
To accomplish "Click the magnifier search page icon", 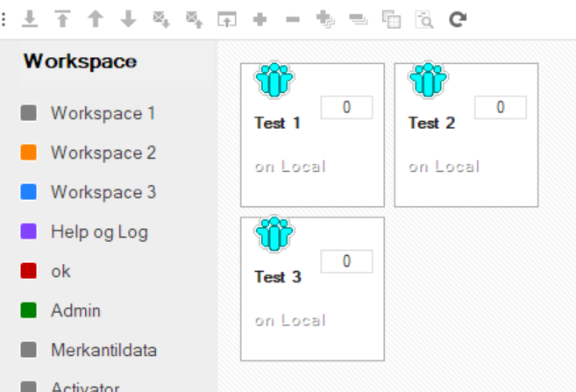I will (424, 19).
